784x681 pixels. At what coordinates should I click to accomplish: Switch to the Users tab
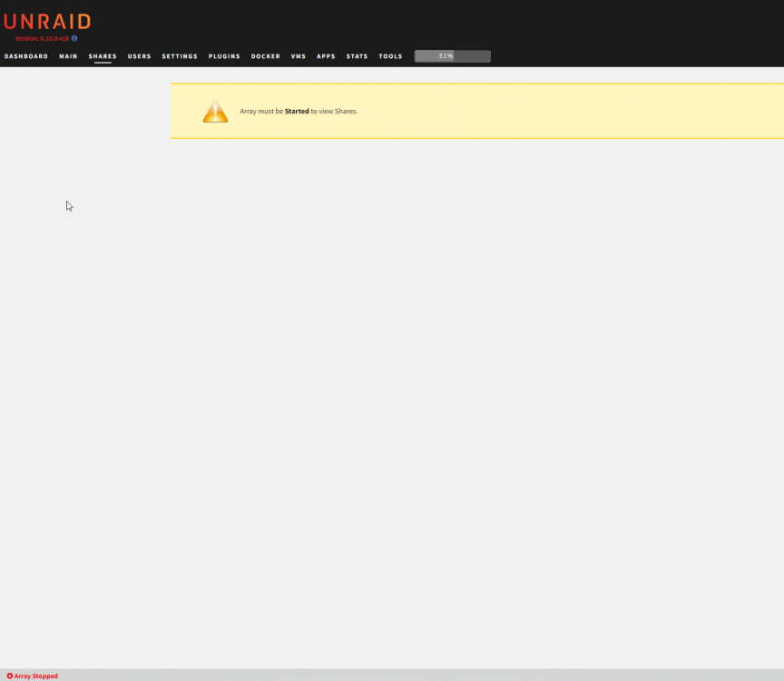pyautogui.click(x=139, y=56)
